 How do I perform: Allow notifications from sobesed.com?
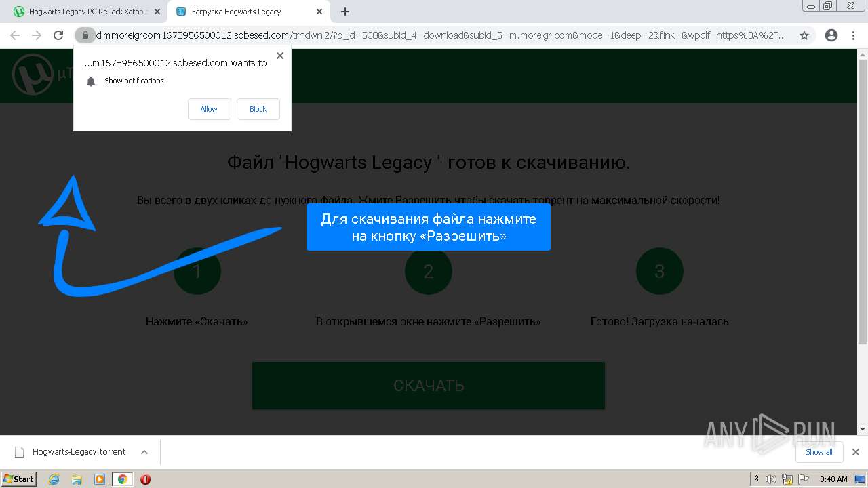pos(209,109)
